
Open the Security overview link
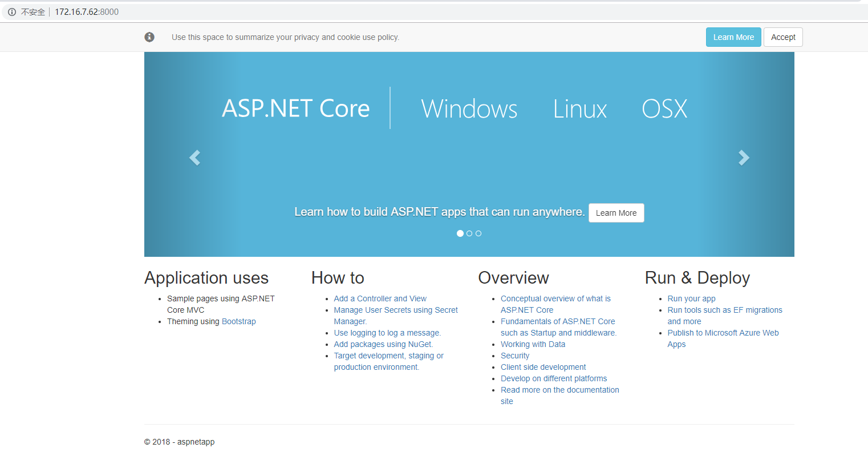click(x=515, y=356)
